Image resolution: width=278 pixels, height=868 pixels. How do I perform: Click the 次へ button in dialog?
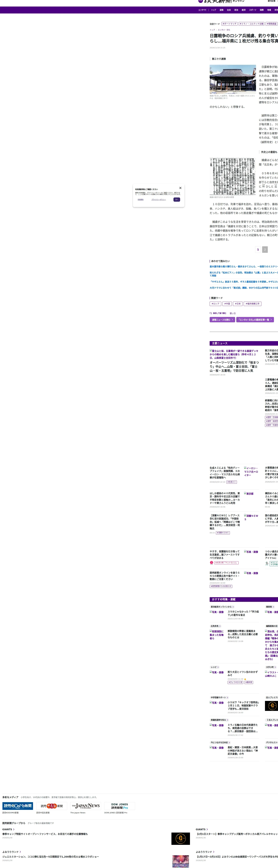(177, 199)
